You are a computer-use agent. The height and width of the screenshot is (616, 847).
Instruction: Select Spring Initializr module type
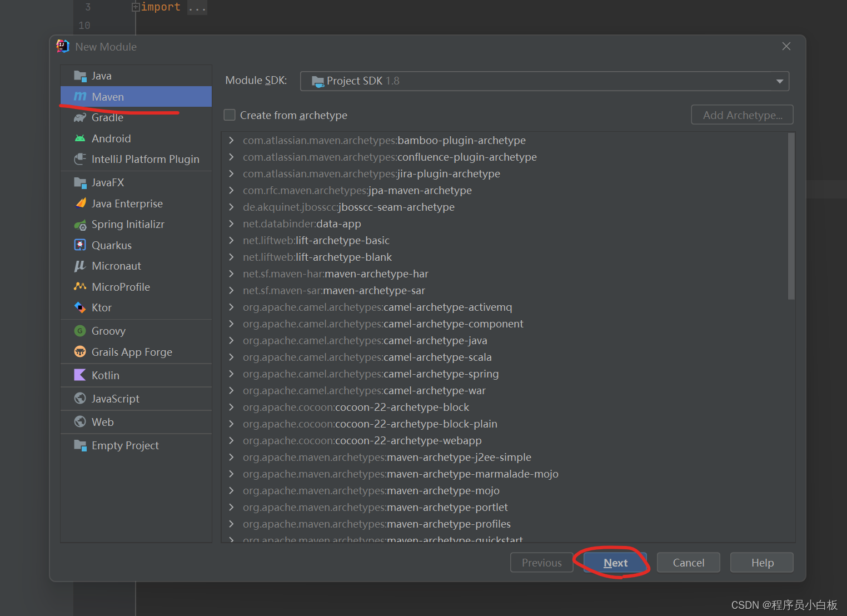(x=136, y=225)
